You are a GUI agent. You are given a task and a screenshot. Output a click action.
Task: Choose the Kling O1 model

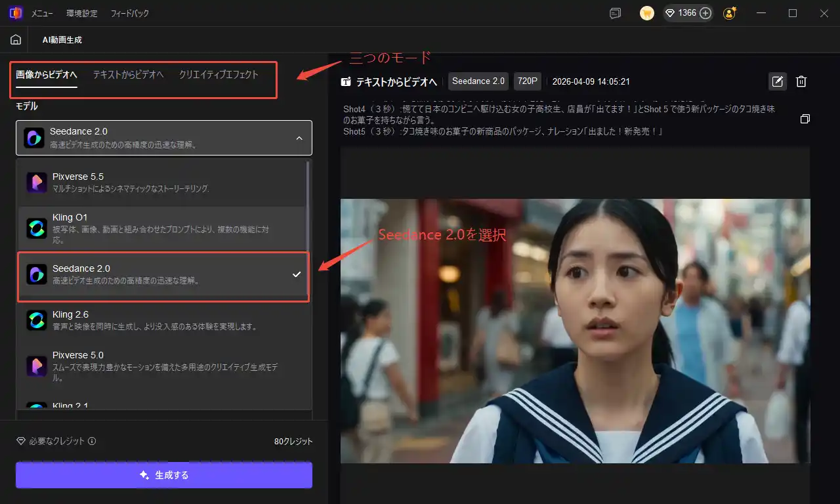[162, 227]
